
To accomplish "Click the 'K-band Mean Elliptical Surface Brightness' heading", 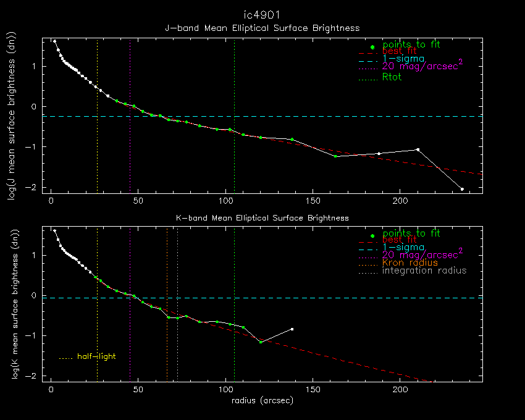I will (x=262, y=217).
